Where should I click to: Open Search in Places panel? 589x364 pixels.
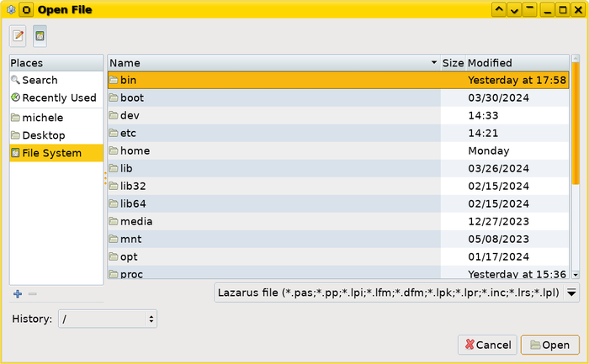pyautogui.click(x=56, y=80)
